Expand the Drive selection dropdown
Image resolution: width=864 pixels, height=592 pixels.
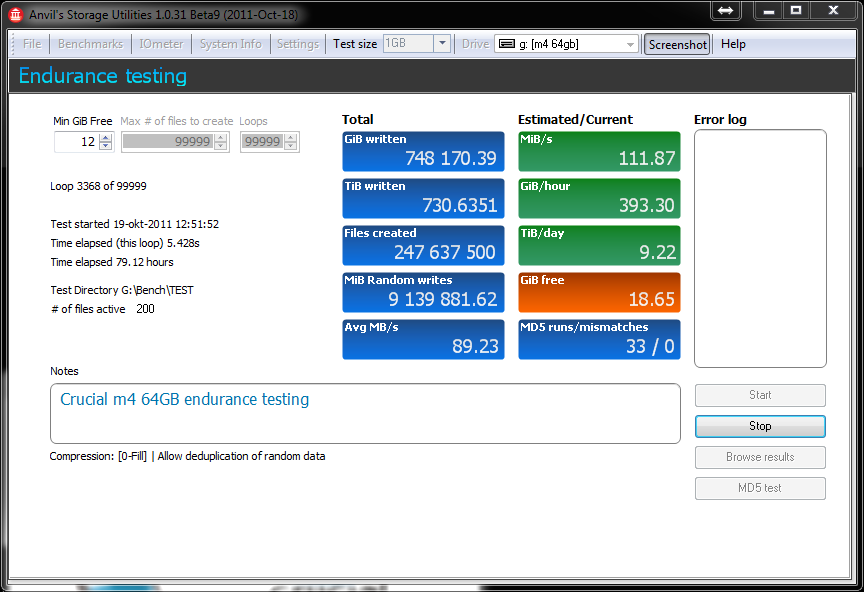(630, 44)
